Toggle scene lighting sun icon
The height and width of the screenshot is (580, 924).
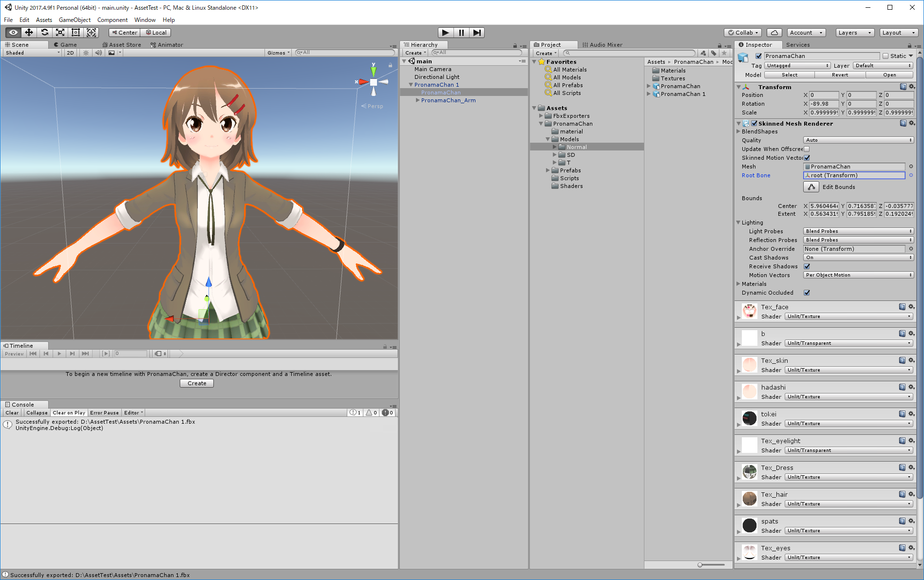pos(86,53)
